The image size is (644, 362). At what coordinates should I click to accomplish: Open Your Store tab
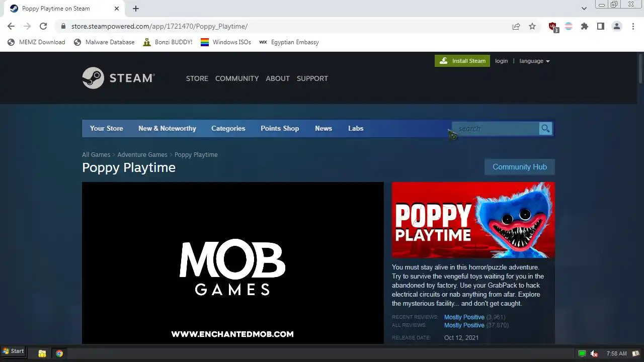pyautogui.click(x=107, y=128)
